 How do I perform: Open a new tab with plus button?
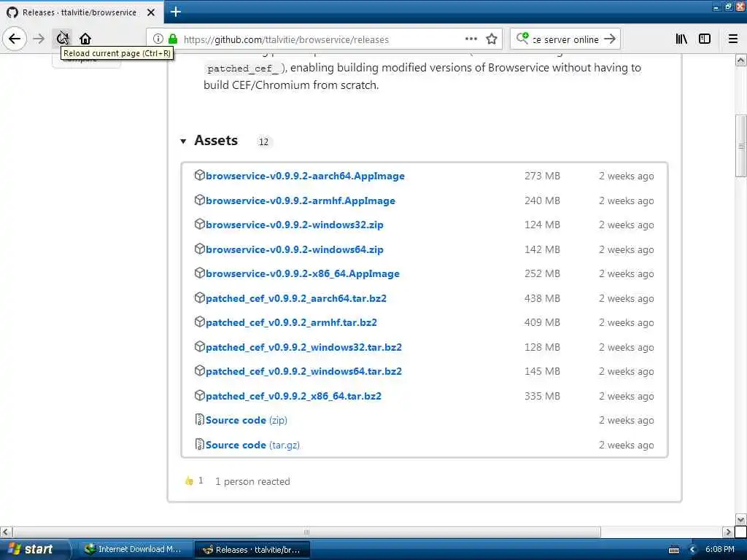(x=176, y=12)
